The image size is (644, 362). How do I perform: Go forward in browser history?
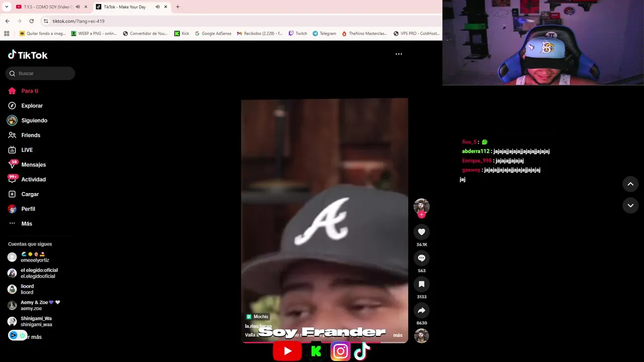coord(19,21)
